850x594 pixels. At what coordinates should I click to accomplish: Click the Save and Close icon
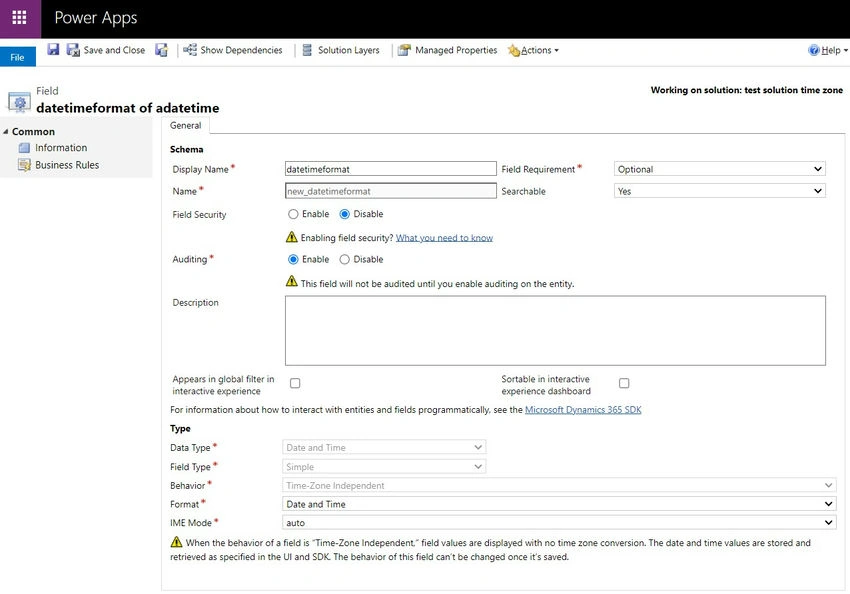point(73,50)
